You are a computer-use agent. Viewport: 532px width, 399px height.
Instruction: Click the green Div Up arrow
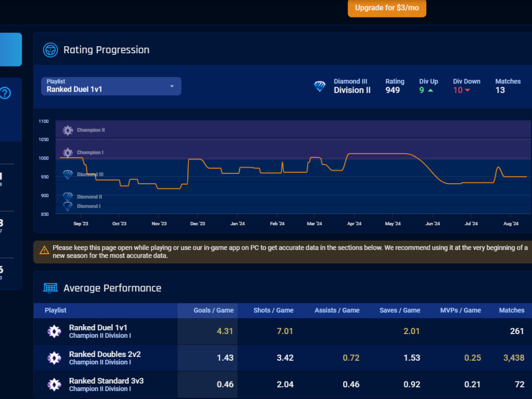(x=430, y=90)
